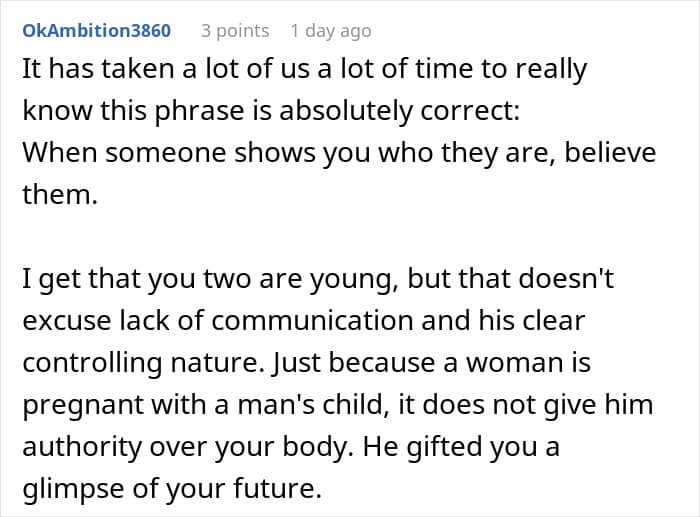Click the line starting "I get that you two"
Viewport: 700px width, 517px height.
(317, 278)
